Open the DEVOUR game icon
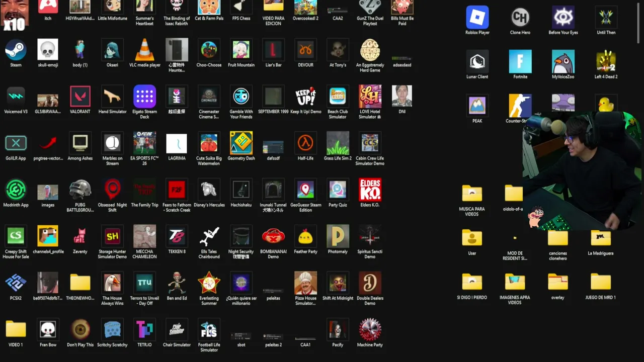This screenshot has width=644, height=362. [305, 50]
